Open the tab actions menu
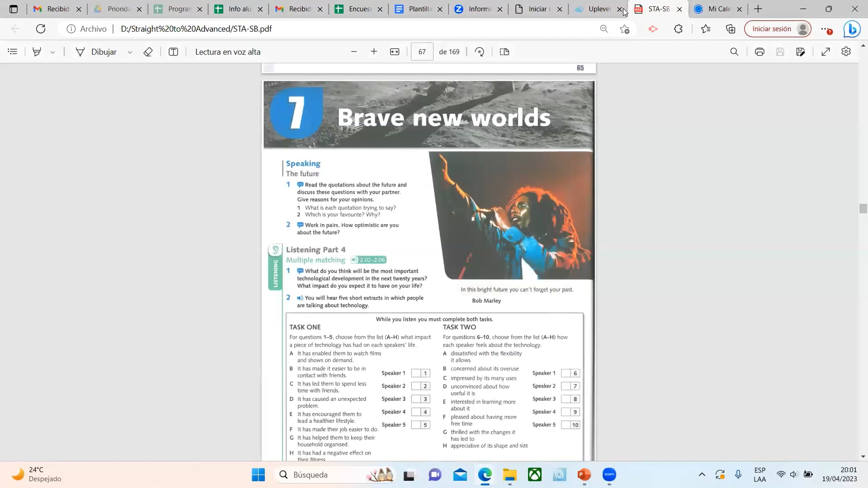 coord(14,9)
